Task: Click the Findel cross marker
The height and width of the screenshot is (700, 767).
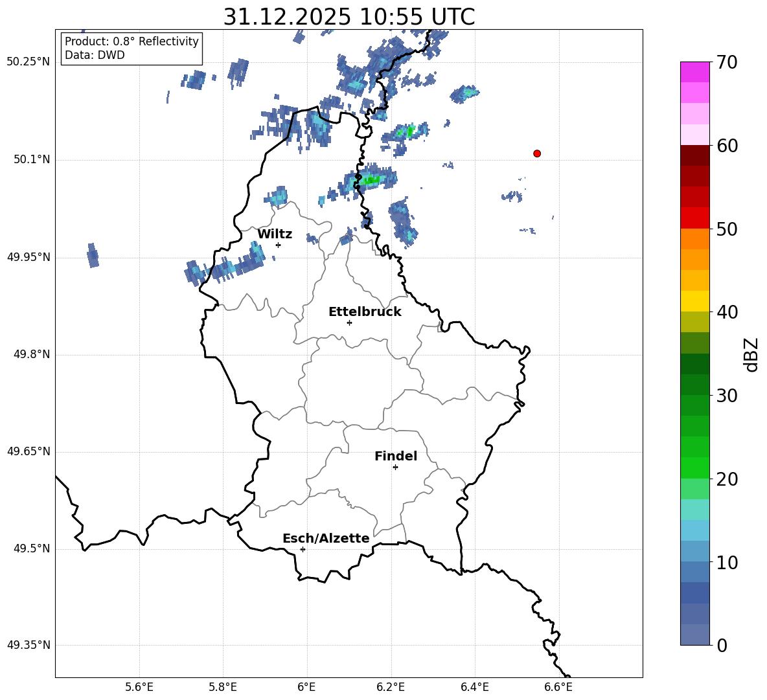Action: click(396, 468)
